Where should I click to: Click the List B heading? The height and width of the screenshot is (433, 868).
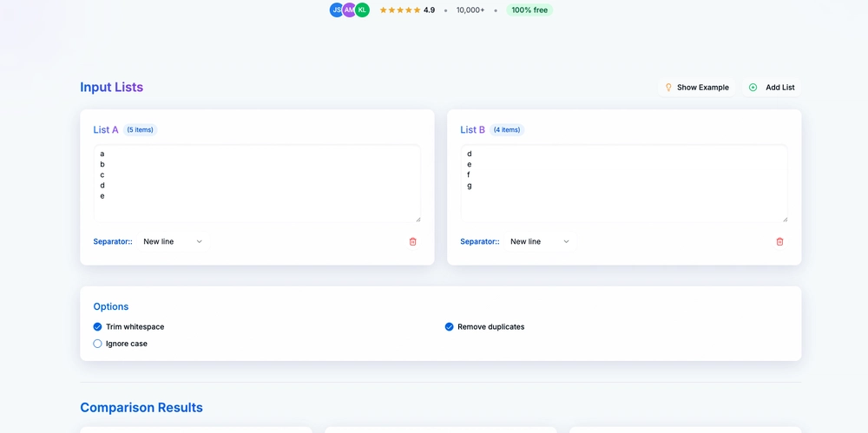click(473, 129)
